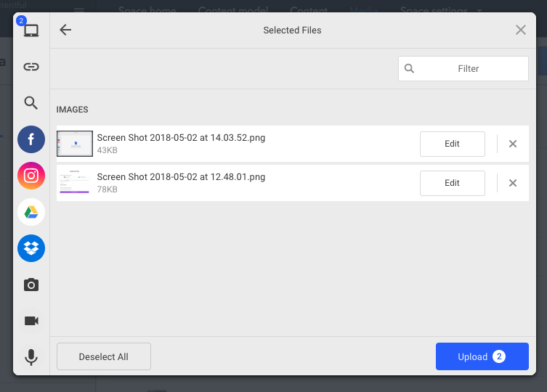Edit Screen Shot at 14.03.52.png
This screenshot has width=547, height=392.
pos(452,144)
